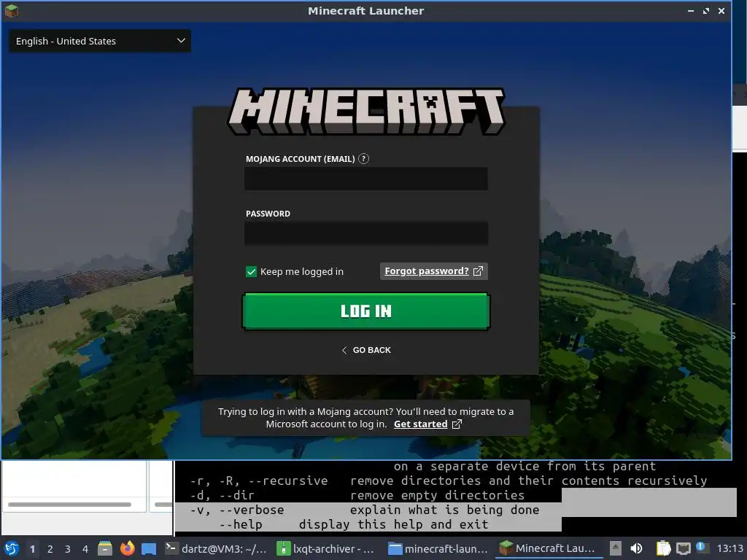Switch to the dartz@VM3 terminal task
The image size is (747, 560).
[x=216, y=548]
